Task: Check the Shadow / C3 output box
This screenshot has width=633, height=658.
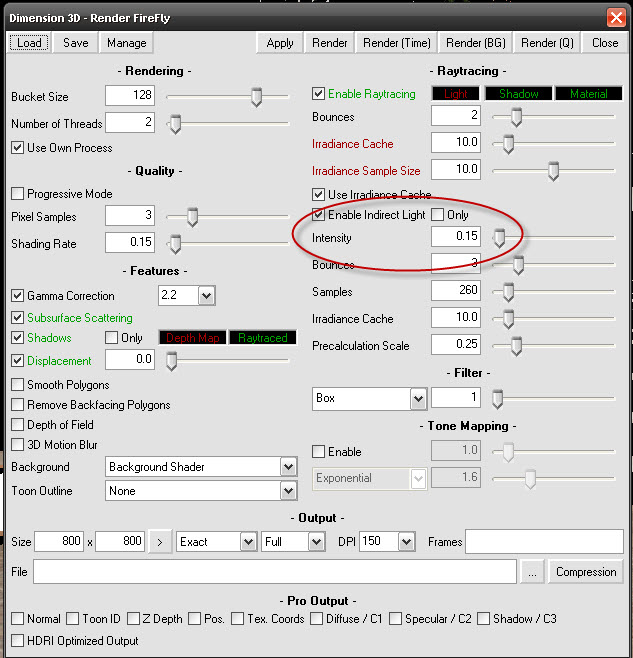Action: pyautogui.click(x=483, y=619)
